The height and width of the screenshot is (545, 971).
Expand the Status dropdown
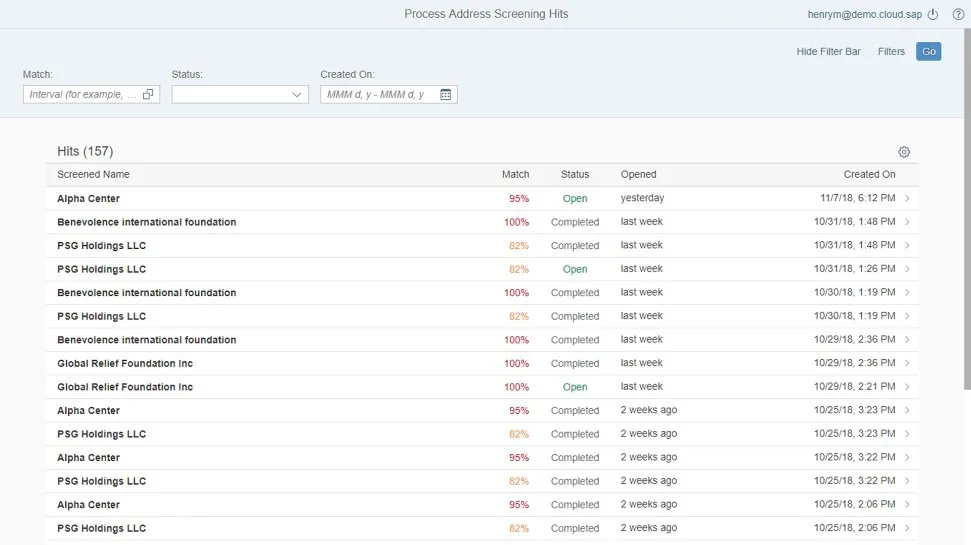point(297,94)
